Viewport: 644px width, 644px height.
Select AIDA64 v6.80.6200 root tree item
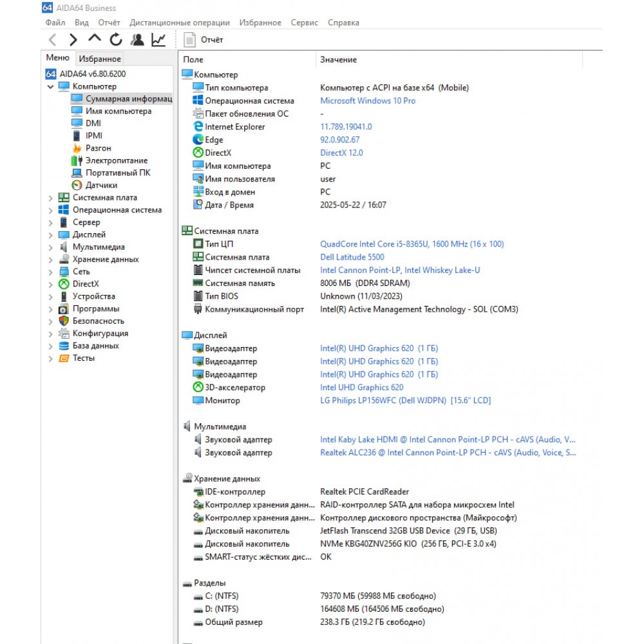pyautogui.click(x=86, y=74)
